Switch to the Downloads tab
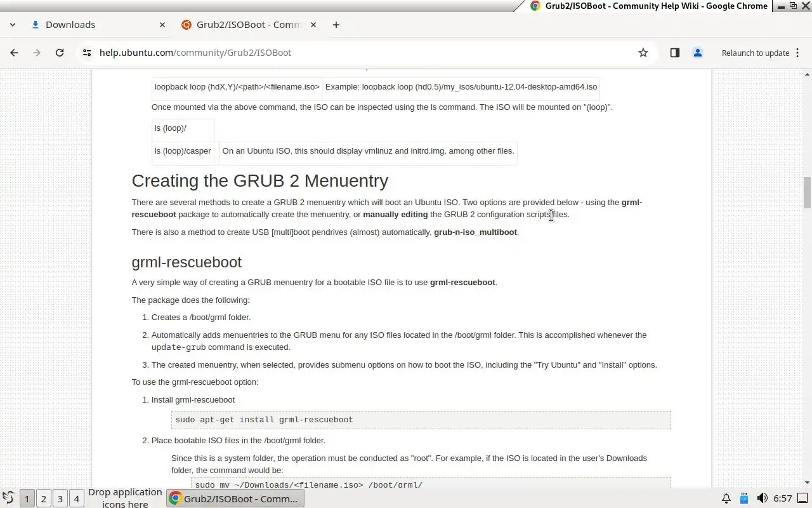The width and height of the screenshot is (812, 508). [98, 25]
